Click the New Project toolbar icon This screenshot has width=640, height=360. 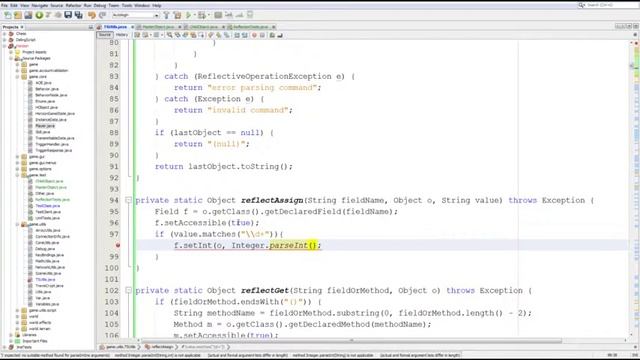(x=18, y=15)
